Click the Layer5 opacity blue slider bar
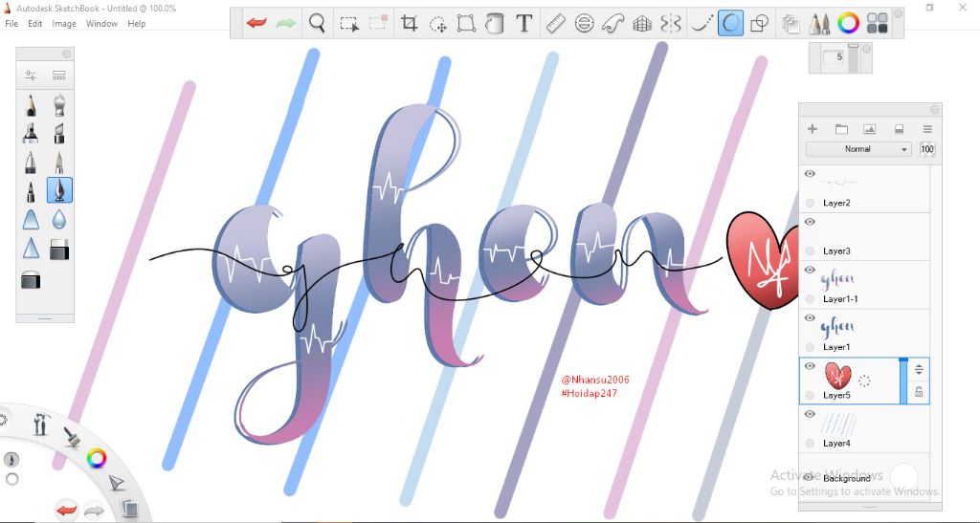Image resolution: width=980 pixels, height=523 pixels. tap(903, 381)
